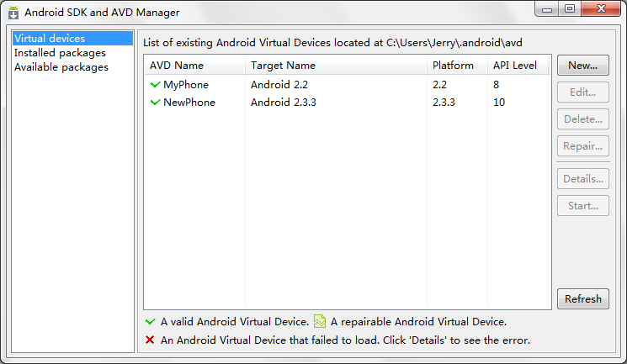The height and width of the screenshot is (364, 627).
Task: Click the Android SDK title bar icon
Action: (13, 13)
